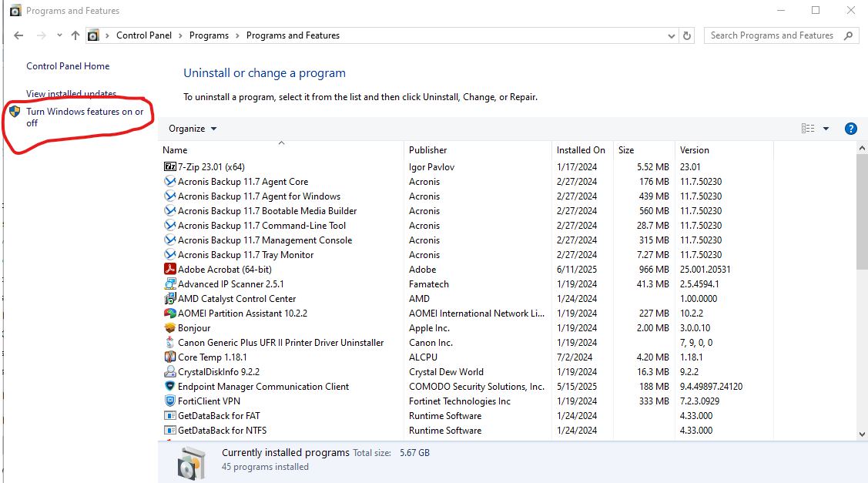
Task: Click the vertical scrollbar thumb
Action: click(862, 212)
